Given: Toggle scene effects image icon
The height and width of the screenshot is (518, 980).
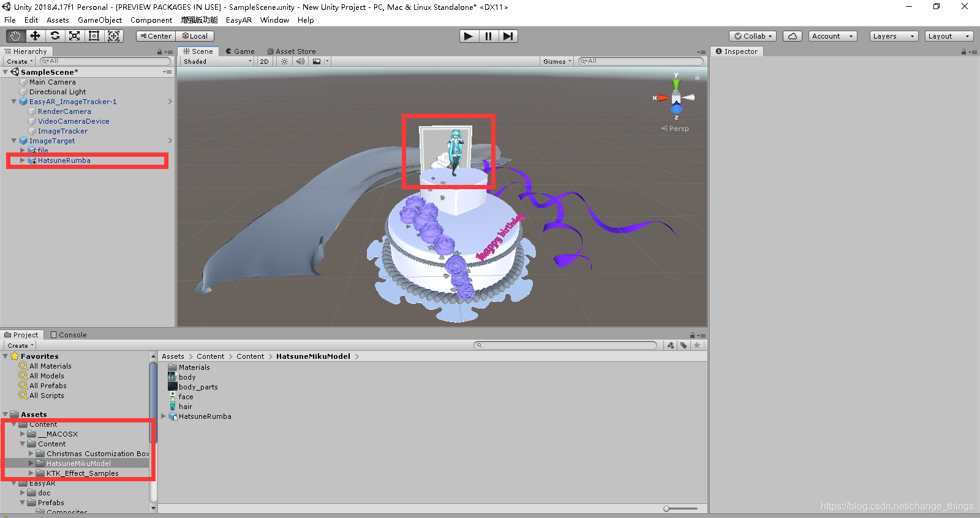Looking at the screenshot, I should pyautogui.click(x=317, y=61).
